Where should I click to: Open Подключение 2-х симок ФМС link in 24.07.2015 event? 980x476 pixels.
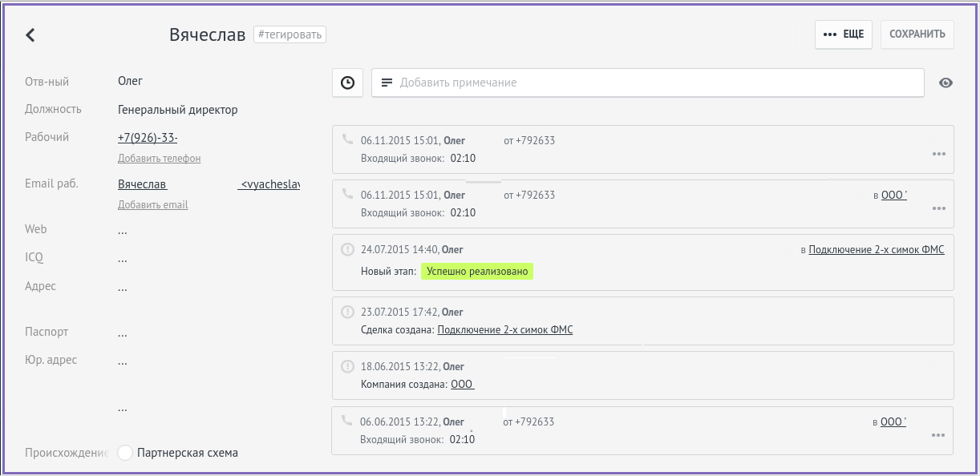pos(877,249)
